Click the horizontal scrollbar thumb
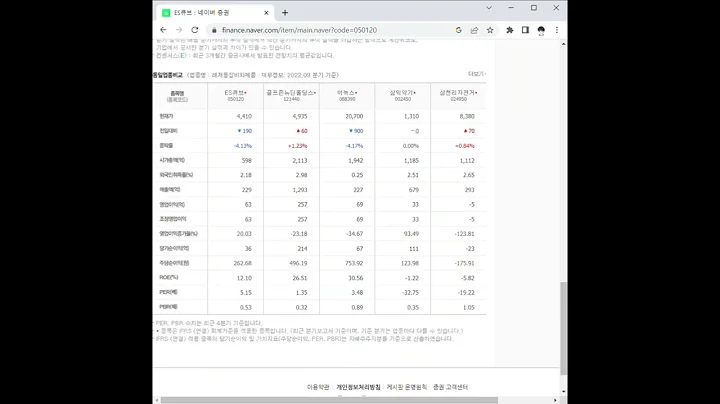This screenshot has height=404, width=720. (x=329, y=400)
